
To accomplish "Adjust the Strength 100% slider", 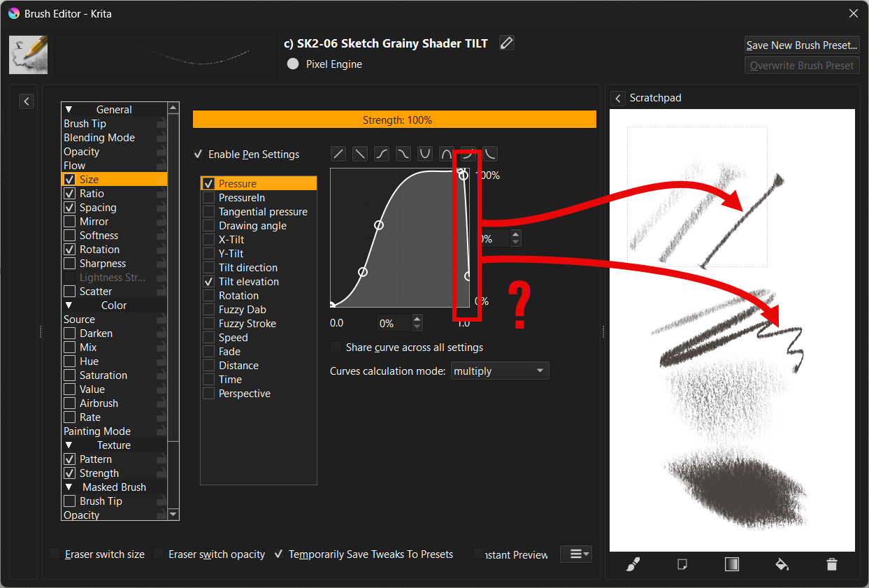I will (x=395, y=120).
